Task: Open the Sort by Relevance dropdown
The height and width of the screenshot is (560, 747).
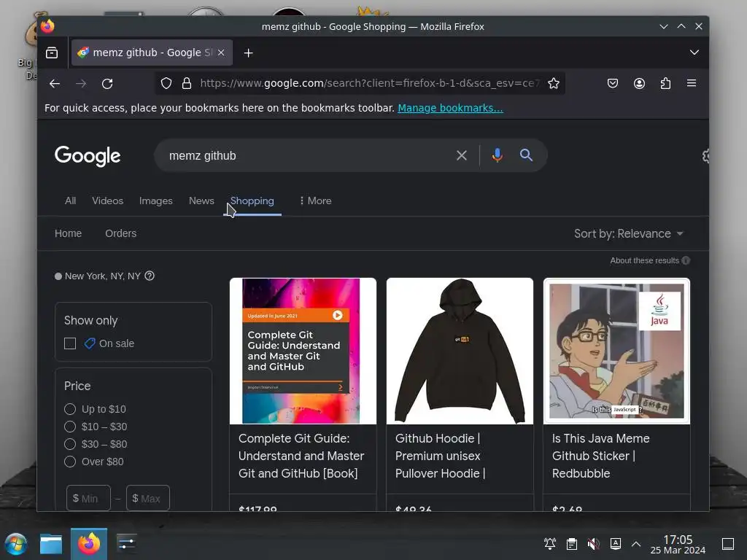Action: point(629,234)
